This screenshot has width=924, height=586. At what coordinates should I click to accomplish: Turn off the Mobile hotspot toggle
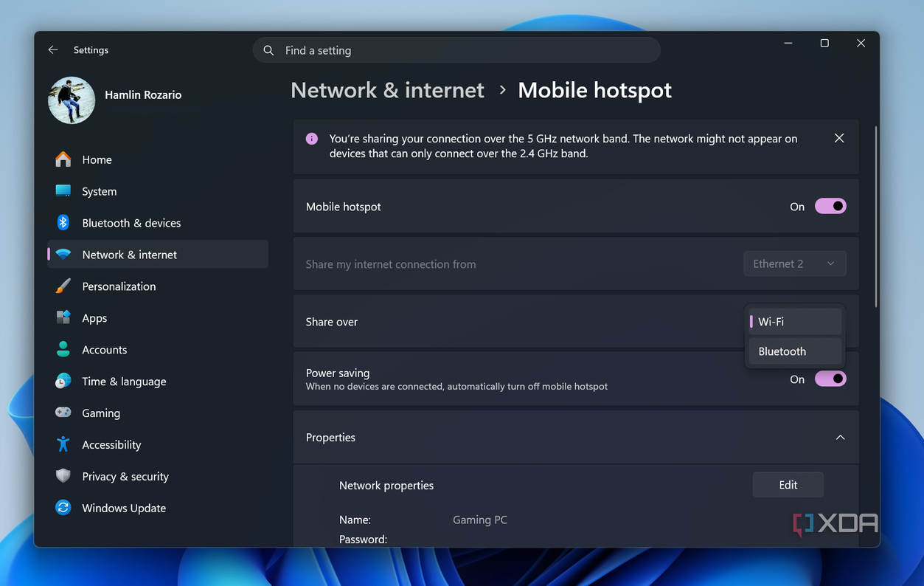click(830, 207)
